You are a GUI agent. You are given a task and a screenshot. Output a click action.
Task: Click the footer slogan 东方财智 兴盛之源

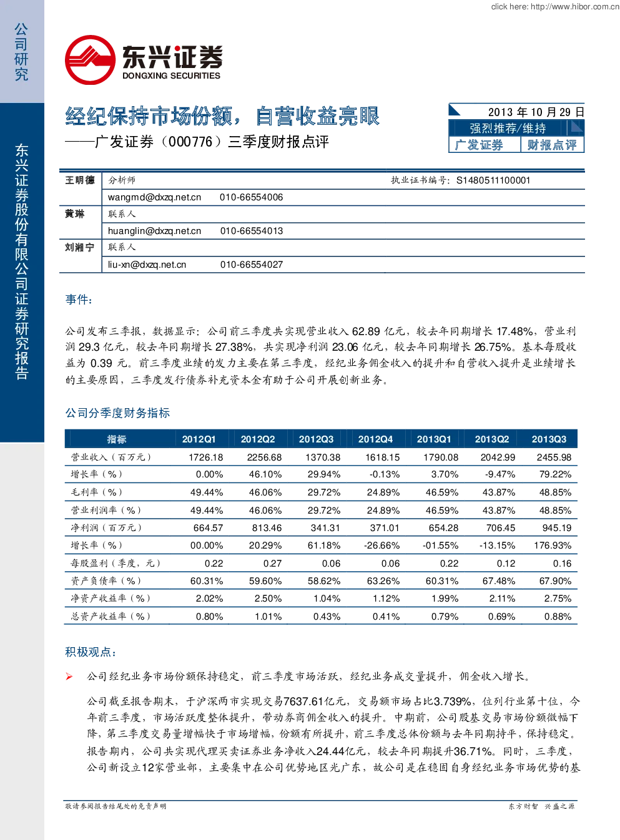541,806
